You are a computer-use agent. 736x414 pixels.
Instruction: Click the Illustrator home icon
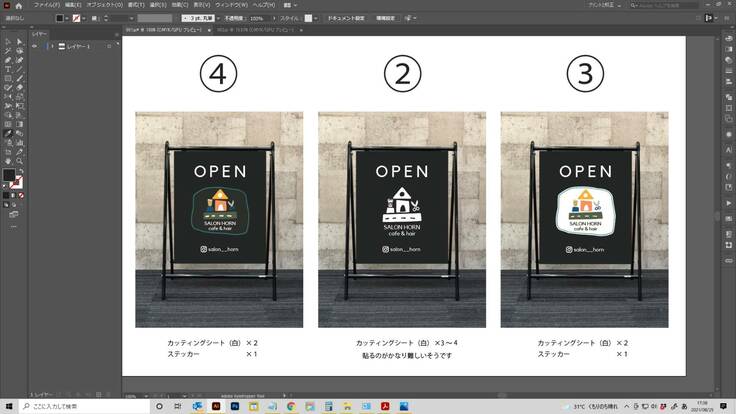[19, 5]
